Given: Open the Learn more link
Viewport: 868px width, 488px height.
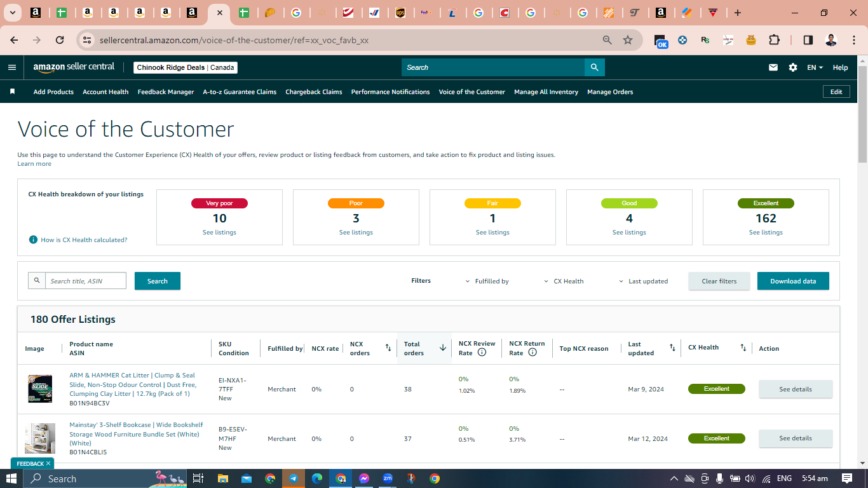Looking at the screenshot, I should click(34, 164).
